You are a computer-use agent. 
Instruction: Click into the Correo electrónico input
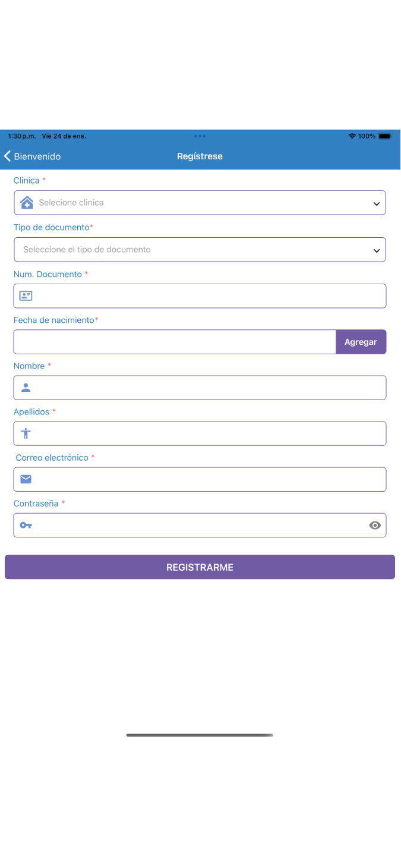[208, 479]
